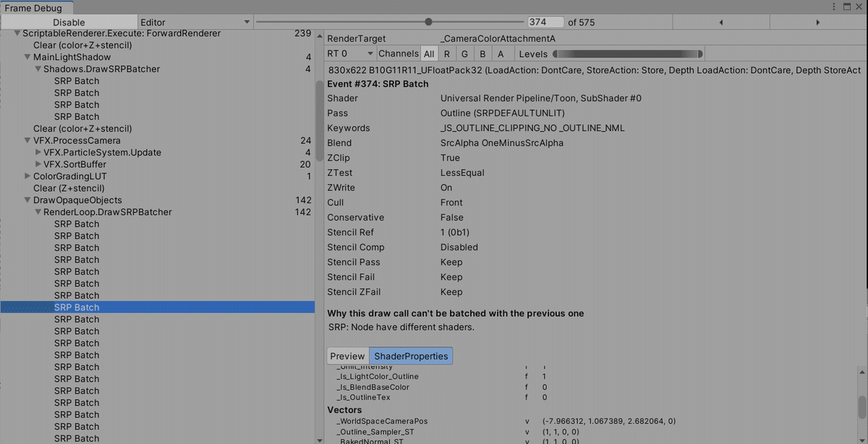868x444 pixels.
Task: Click the Disable button
Action: tap(69, 22)
